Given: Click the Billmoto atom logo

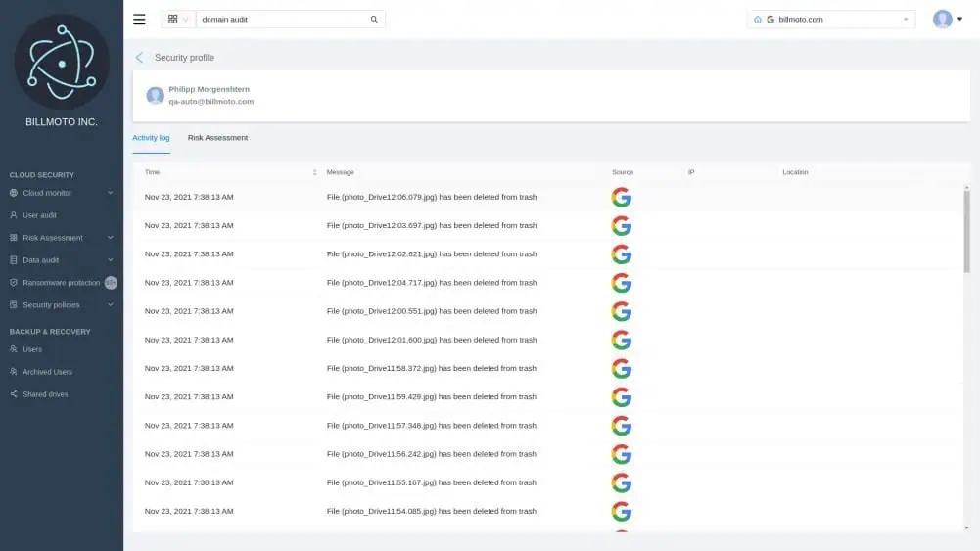Looking at the screenshot, I should click(x=62, y=62).
